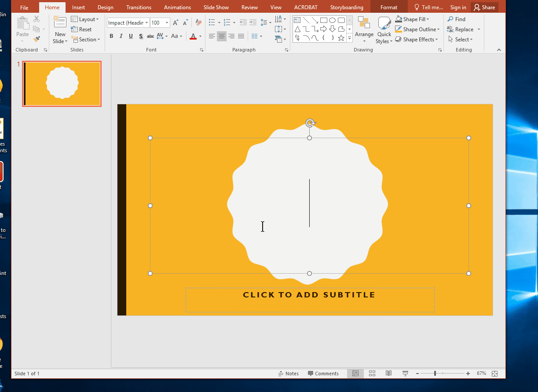The width and height of the screenshot is (538, 392).
Task: Fit slide to current window
Action: (495, 374)
